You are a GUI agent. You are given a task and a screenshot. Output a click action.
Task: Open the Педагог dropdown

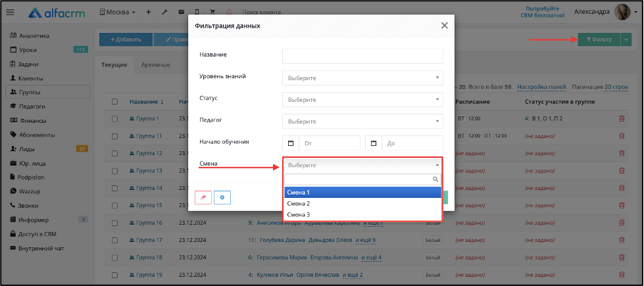(362, 122)
